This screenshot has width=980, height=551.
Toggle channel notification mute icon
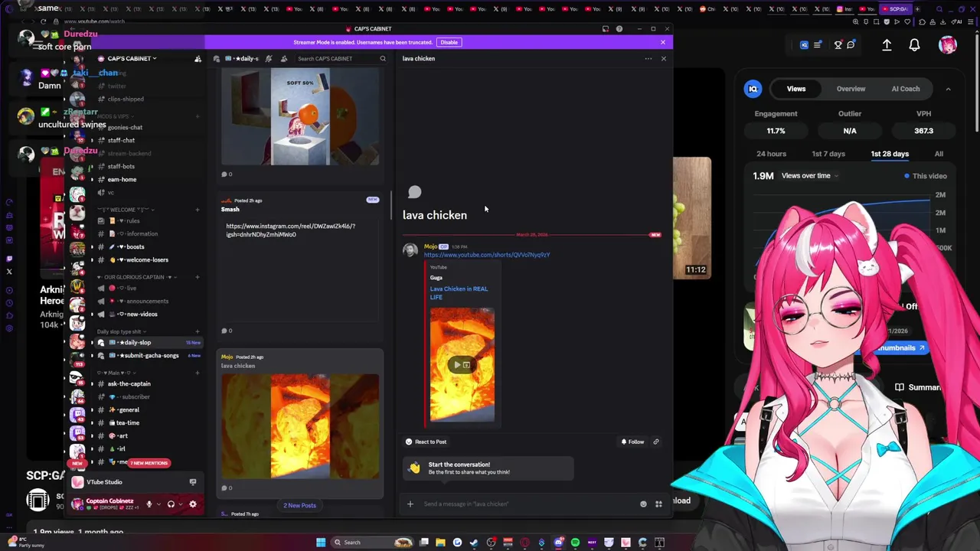tap(269, 58)
